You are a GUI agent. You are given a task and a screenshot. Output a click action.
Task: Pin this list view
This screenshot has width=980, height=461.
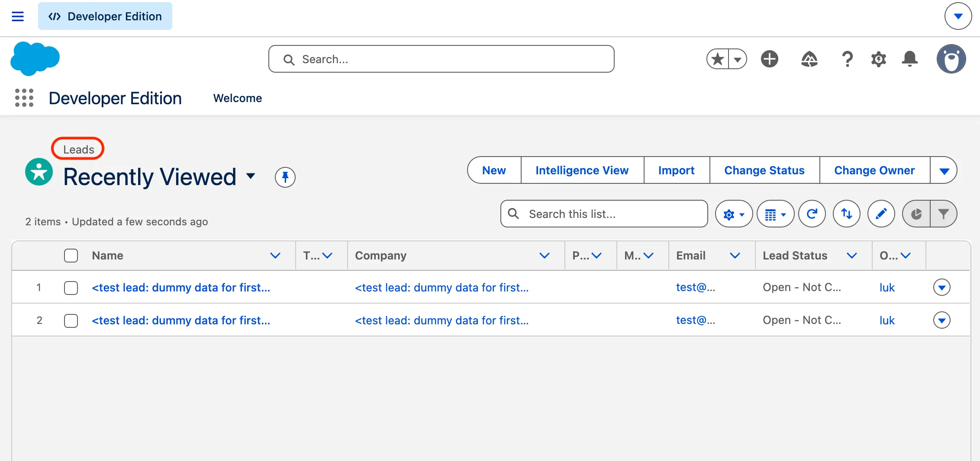click(285, 177)
